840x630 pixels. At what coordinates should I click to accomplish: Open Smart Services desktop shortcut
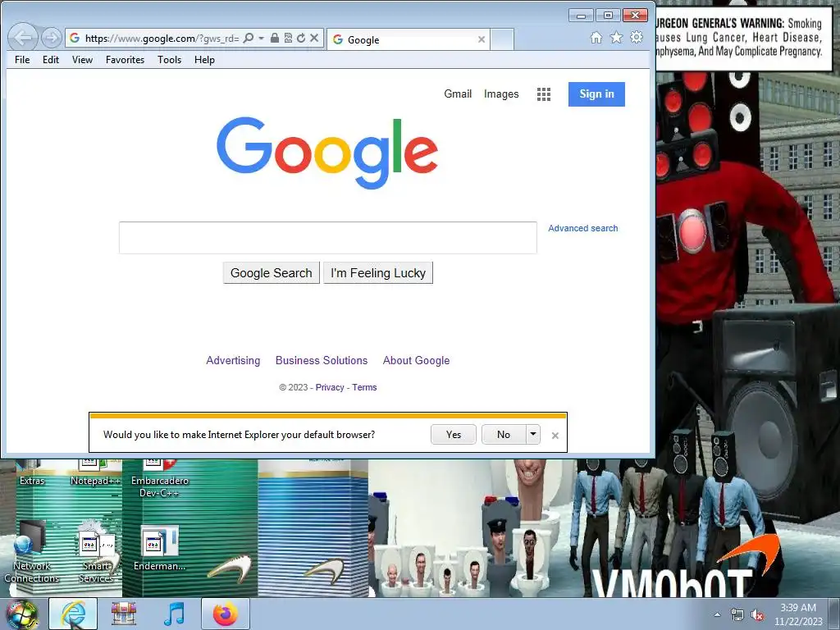(96, 552)
